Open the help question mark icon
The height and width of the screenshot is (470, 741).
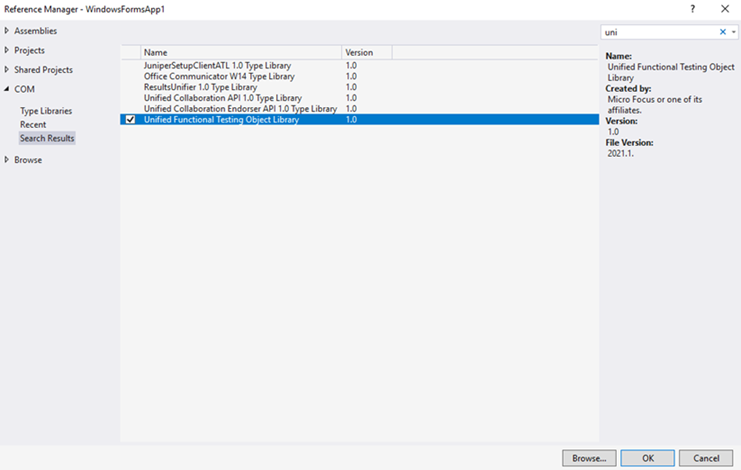coord(692,9)
